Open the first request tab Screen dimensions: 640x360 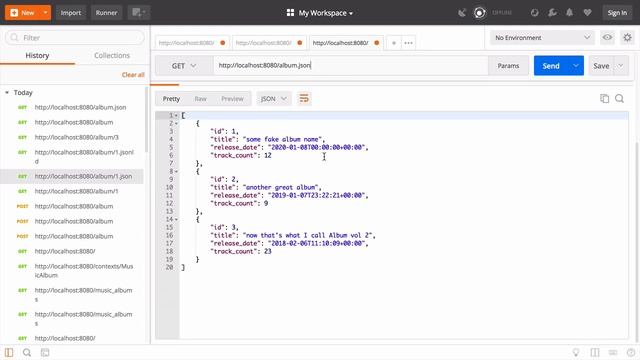tap(192, 43)
